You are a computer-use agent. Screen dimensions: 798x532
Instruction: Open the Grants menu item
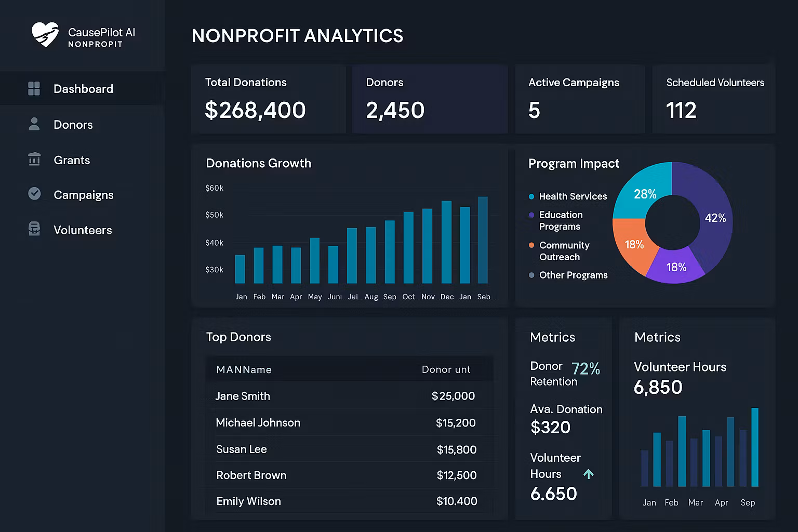click(72, 160)
